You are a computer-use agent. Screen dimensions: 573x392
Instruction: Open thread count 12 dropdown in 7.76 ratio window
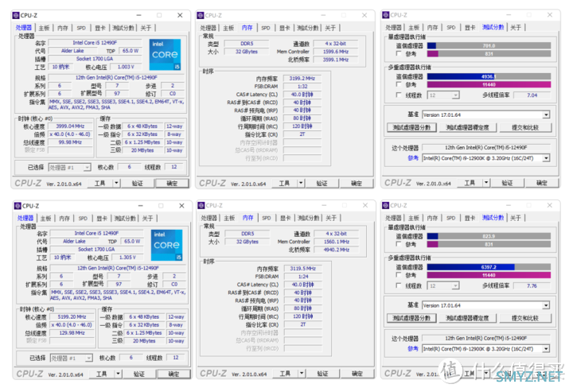tap(443, 285)
